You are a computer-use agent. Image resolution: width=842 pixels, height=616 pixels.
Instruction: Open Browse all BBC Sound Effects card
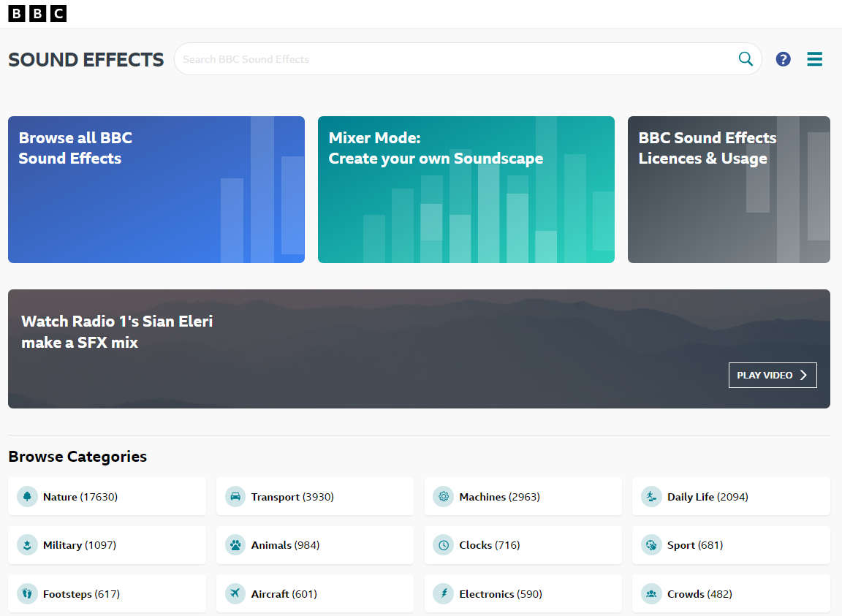tap(156, 189)
